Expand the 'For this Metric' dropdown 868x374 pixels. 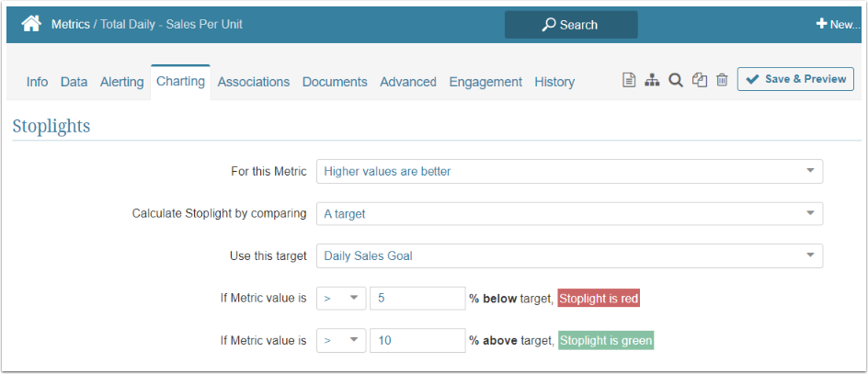tap(569, 171)
